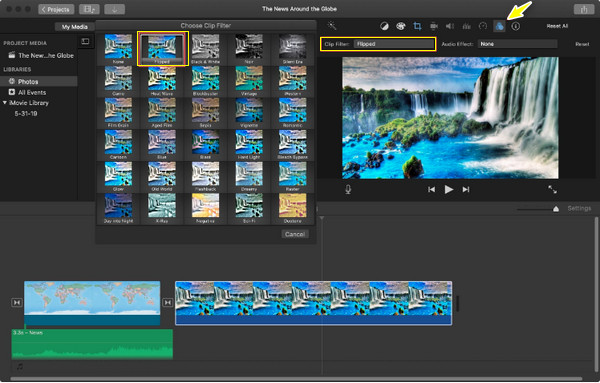This screenshot has width=600, height=383.
Task: Switch to the My Media tab
Action: point(75,27)
